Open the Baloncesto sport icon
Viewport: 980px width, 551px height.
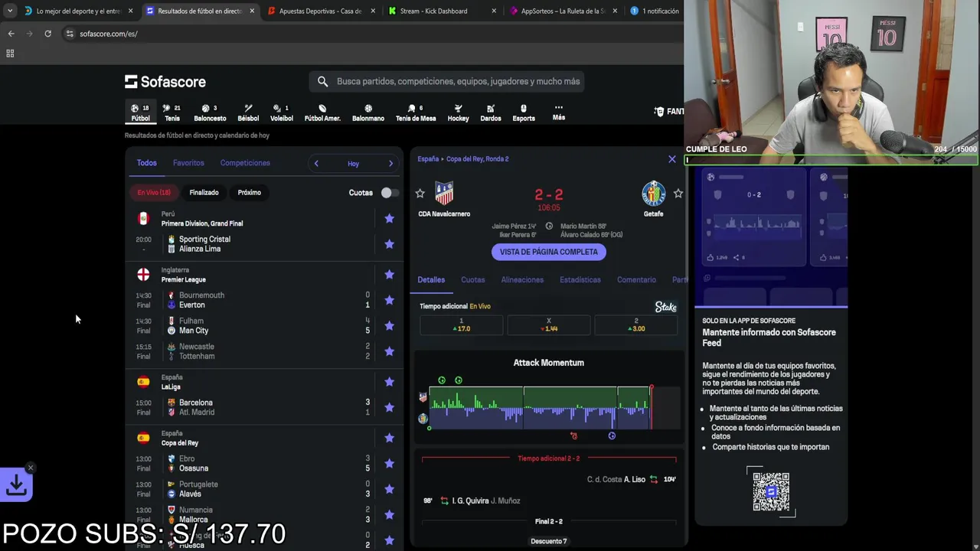pos(210,112)
